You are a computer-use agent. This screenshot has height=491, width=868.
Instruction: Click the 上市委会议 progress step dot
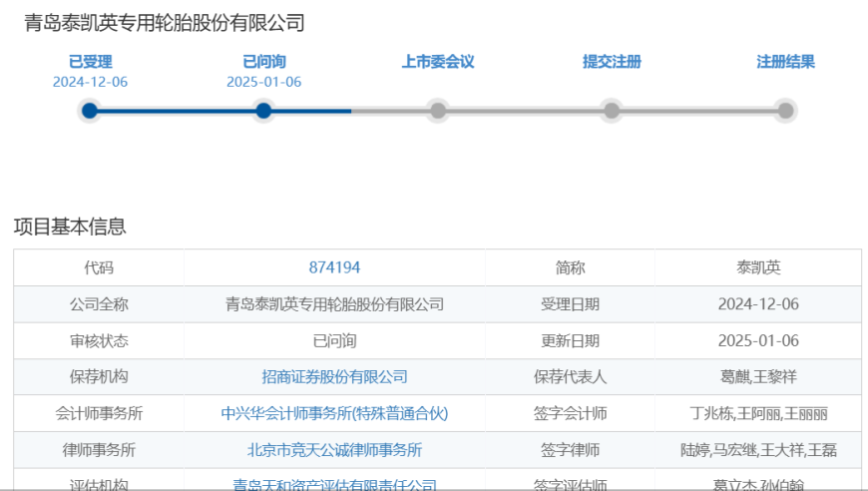click(x=437, y=111)
